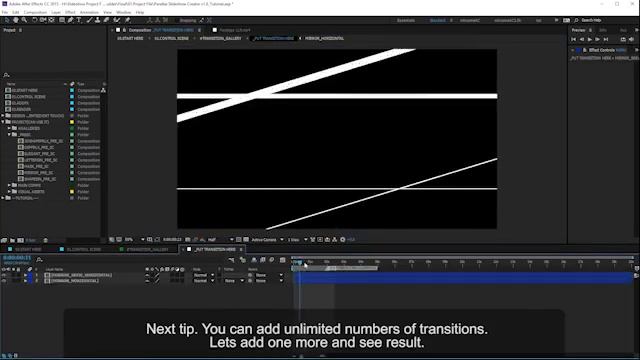Open magnification ratio dropdown in viewer
Image resolution: width=640 pixels, height=360 pixels.
click(x=135, y=240)
